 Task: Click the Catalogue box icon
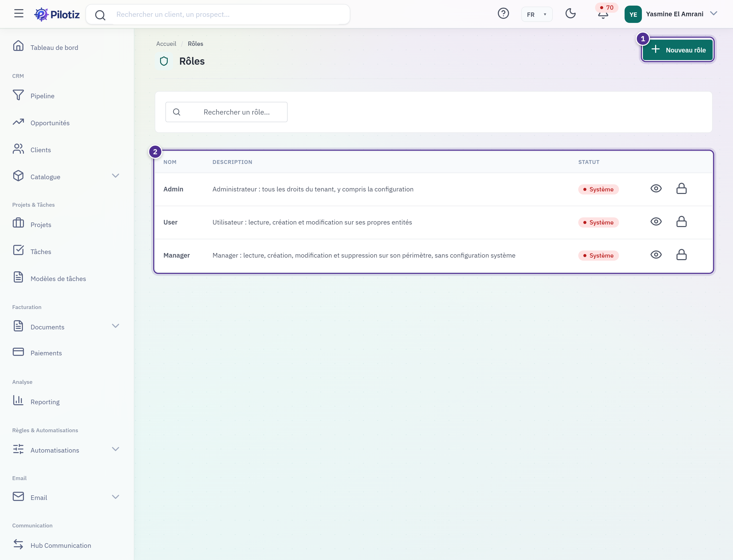(18, 176)
